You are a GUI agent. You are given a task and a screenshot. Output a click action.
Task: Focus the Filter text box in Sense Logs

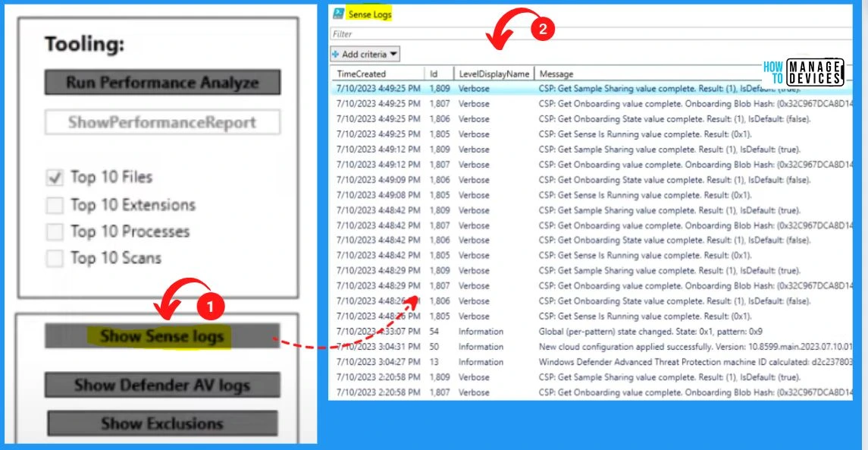pyautogui.click(x=591, y=34)
